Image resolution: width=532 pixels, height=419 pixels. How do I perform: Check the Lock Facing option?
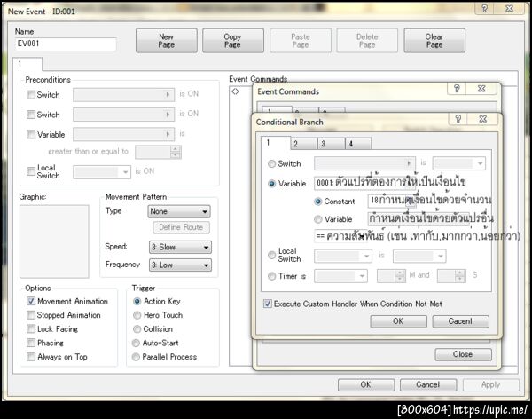tap(31, 329)
